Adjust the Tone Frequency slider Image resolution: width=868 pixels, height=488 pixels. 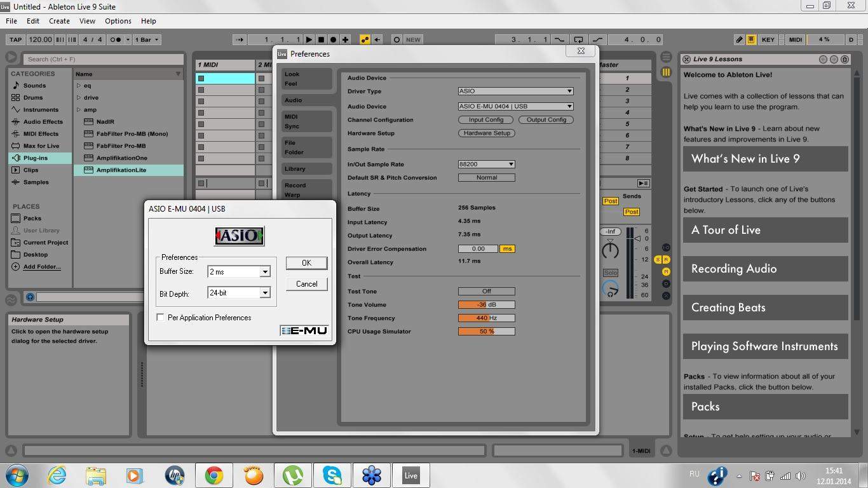coord(486,318)
